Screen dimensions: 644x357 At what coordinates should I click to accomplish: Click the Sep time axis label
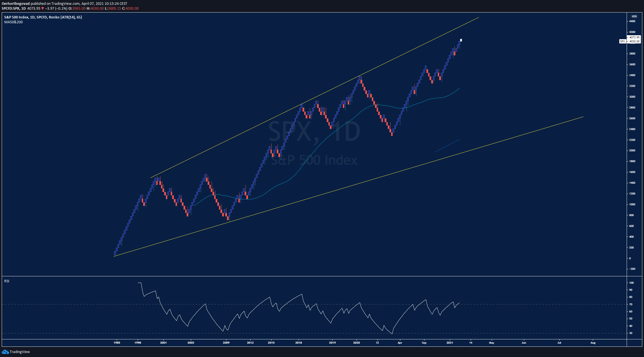424,343
